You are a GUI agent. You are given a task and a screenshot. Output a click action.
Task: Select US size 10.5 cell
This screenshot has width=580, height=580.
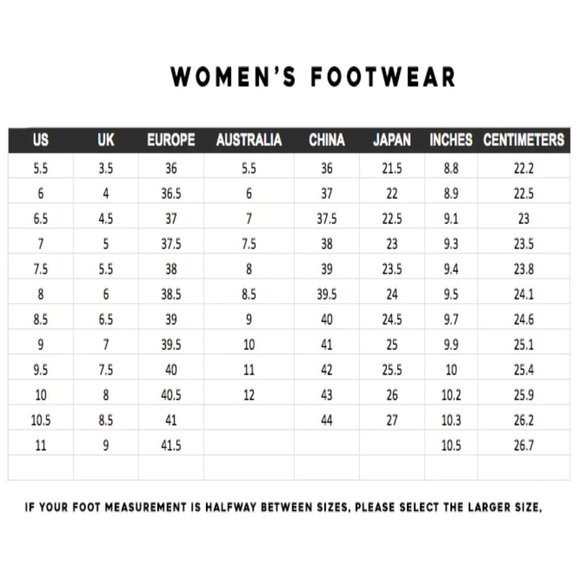coord(41,420)
